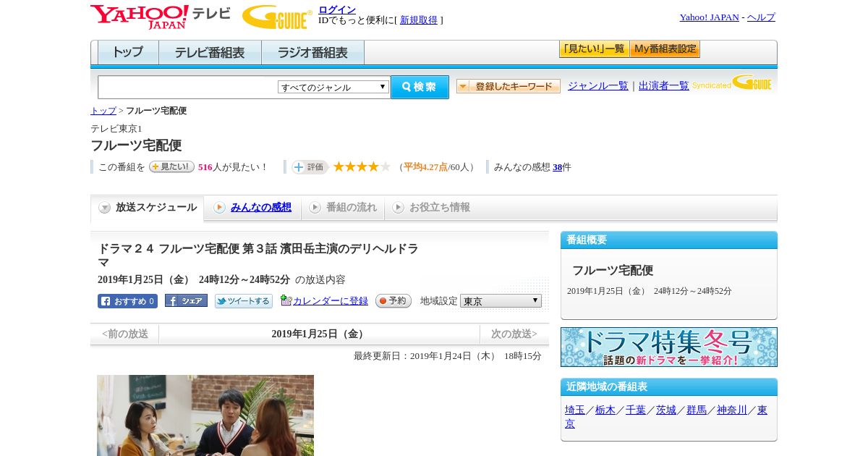The width and height of the screenshot is (868, 456).
Task: Click the G-GUIDE logo in header
Action: 277,17
